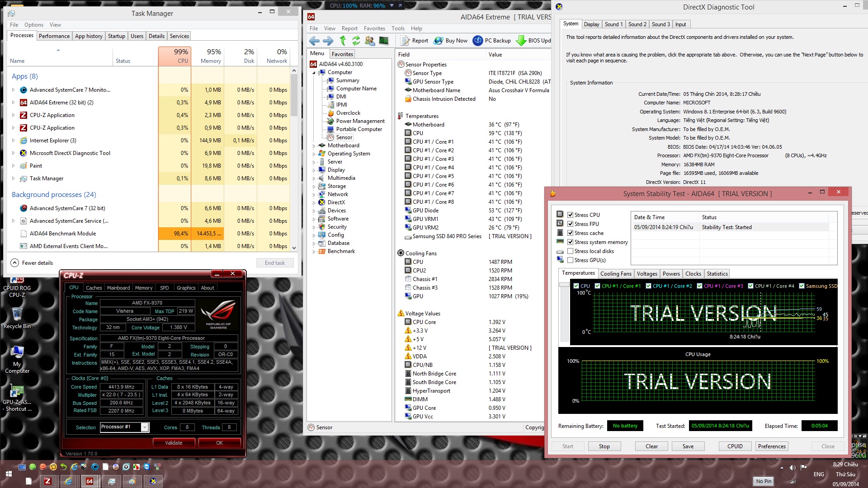The image size is (868, 488).
Task: Click the Home navigation icon in AIDA64
Action: coord(343,41)
